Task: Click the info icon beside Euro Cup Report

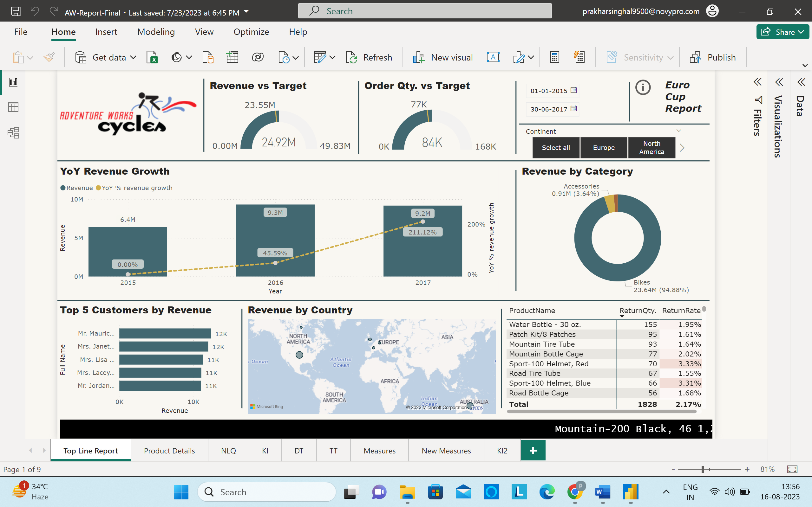Action: click(643, 88)
